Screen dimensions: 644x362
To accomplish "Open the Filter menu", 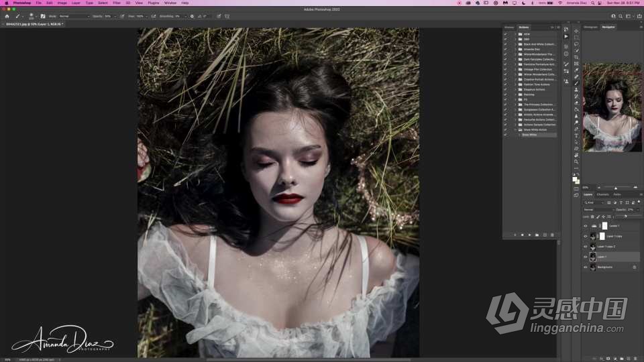I will click(x=117, y=3).
